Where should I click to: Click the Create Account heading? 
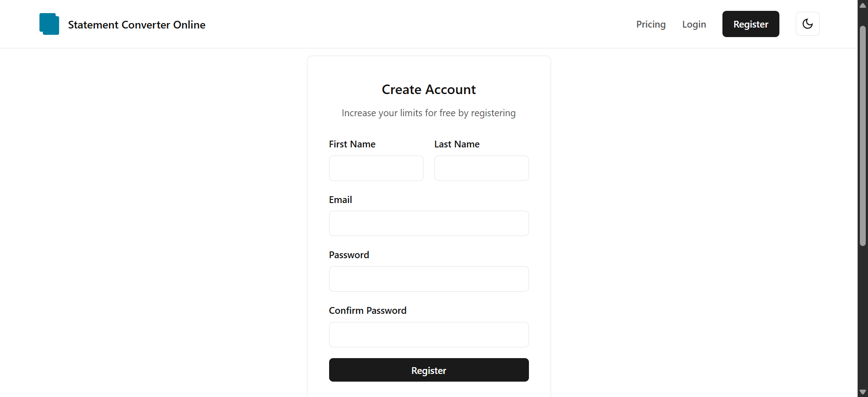point(429,89)
